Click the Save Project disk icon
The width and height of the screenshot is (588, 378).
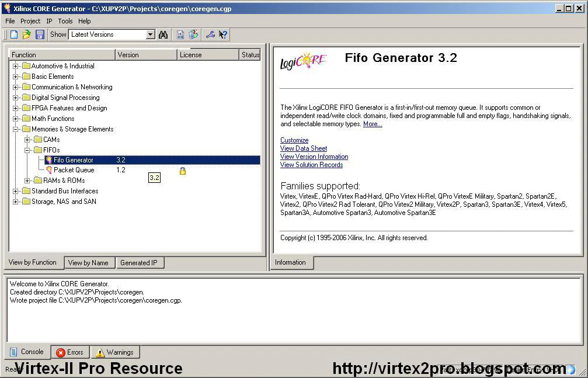(x=40, y=35)
